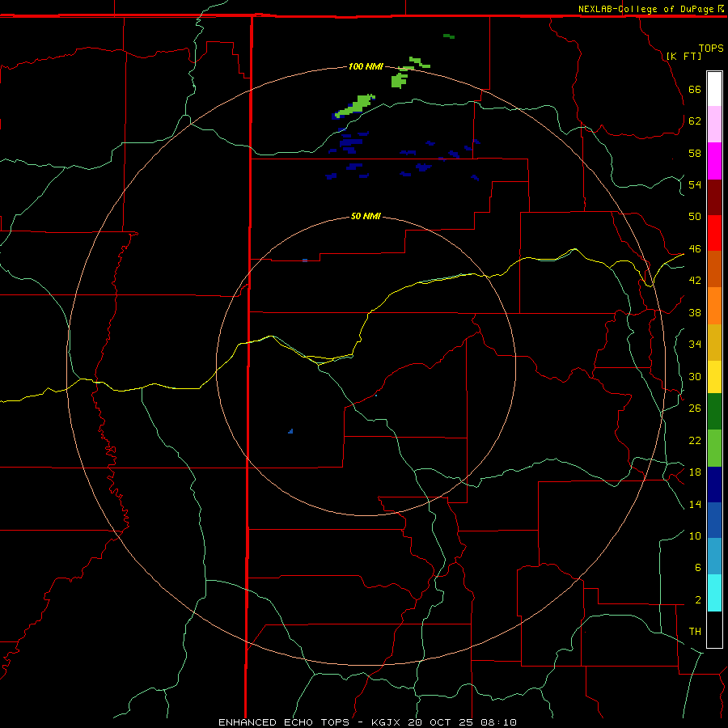This screenshot has width=728, height=728.
Task: Click the gold 34-38 kft legend color
Action: pos(714,342)
